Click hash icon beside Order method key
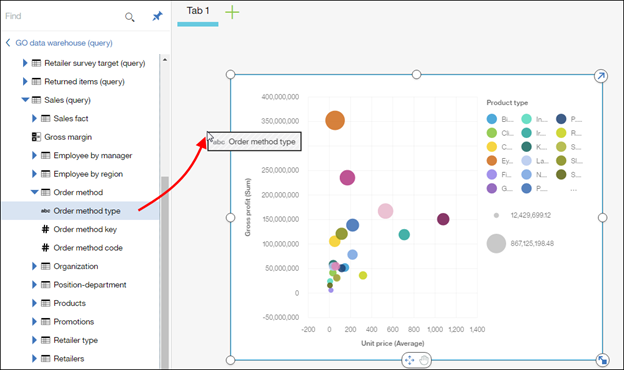This screenshot has height=370, width=624. [x=45, y=229]
